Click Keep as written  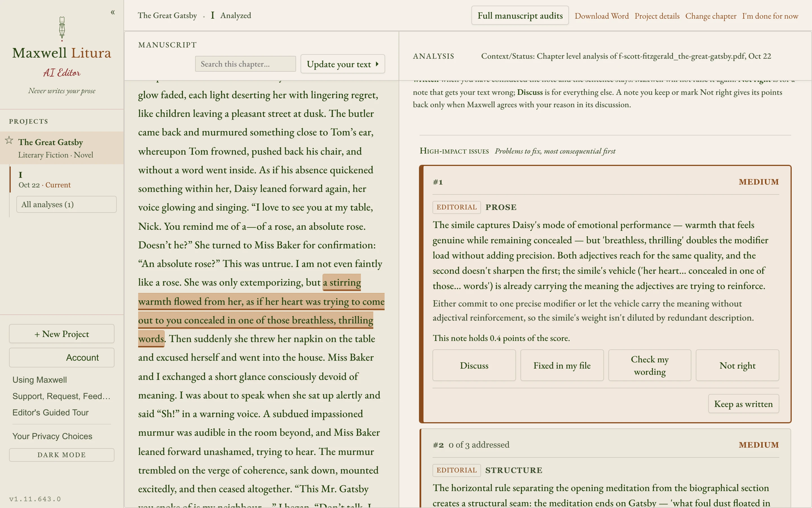click(x=743, y=404)
